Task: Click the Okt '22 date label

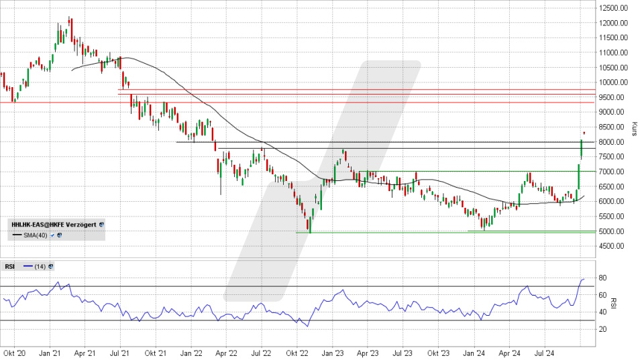Action: pyautogui.click(x=297, y=353)
